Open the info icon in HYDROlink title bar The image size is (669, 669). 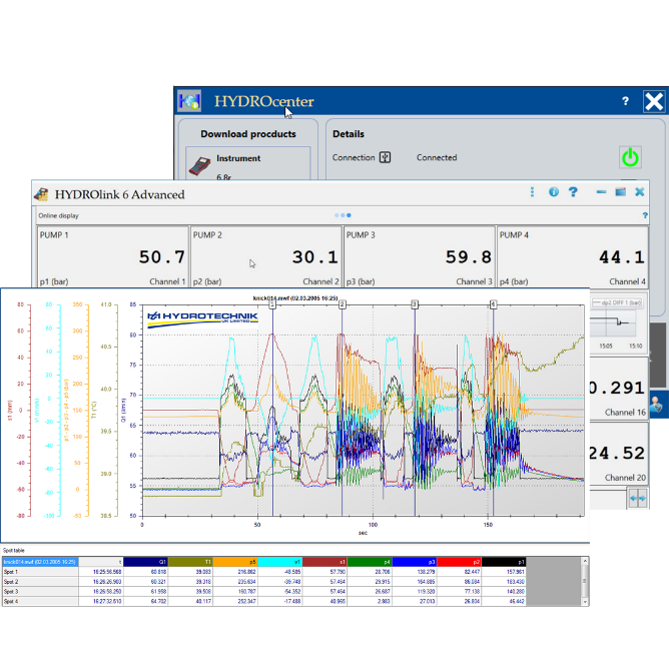coord(553,192)
